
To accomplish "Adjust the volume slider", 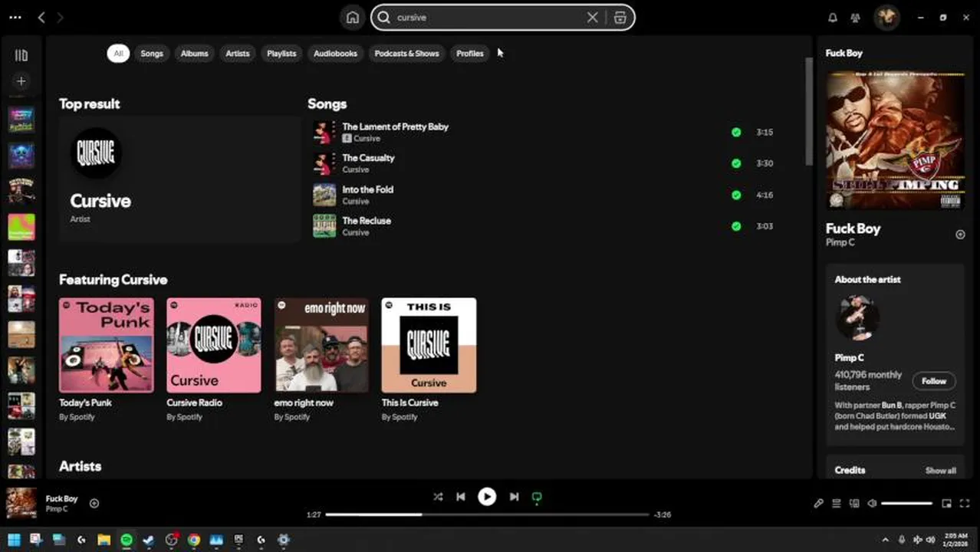I will [x=906, y=504].
